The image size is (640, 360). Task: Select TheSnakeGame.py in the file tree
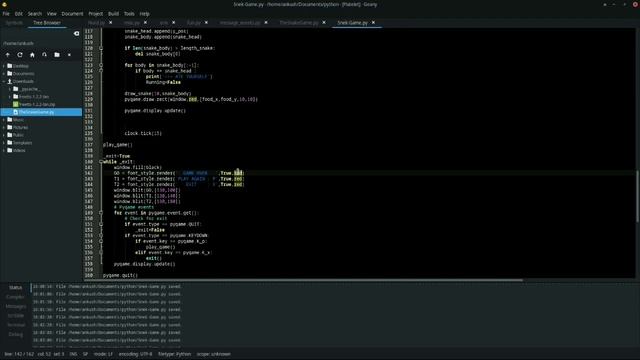(x=41, y=112)
